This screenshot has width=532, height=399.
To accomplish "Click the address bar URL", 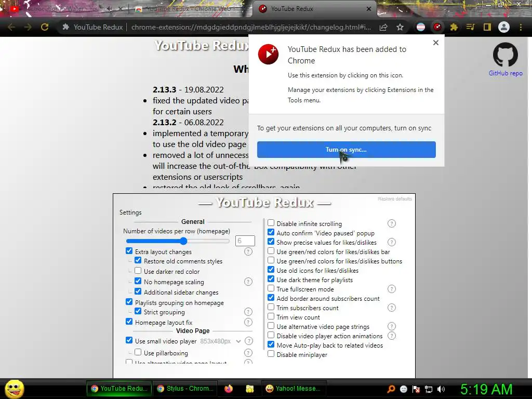I will click(x=251, y=27).
